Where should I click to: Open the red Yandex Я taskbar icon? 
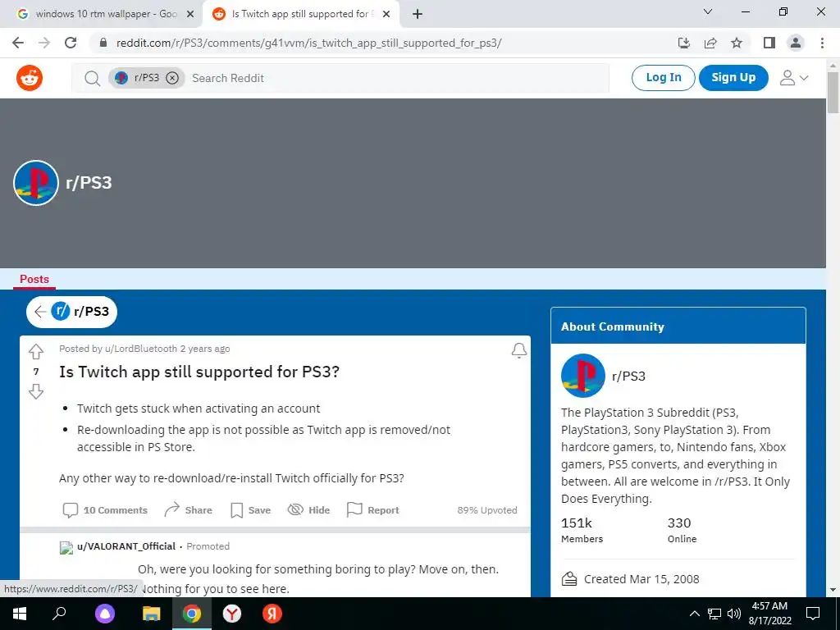[272, 614]
